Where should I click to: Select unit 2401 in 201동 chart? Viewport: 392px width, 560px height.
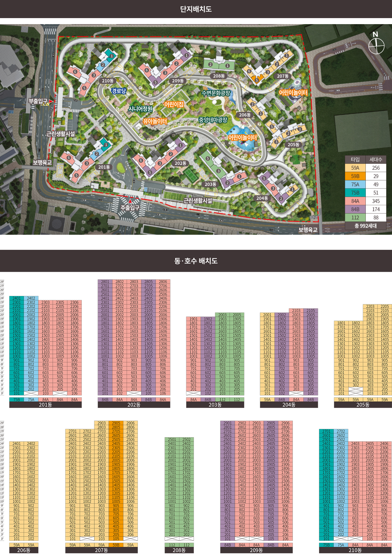[x=17, y=298]
